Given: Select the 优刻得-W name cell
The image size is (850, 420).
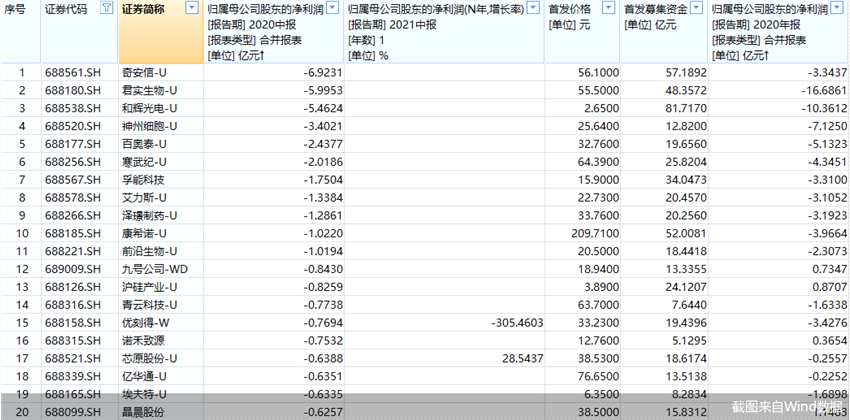Looking at the screenshot, I should [145, 323].
